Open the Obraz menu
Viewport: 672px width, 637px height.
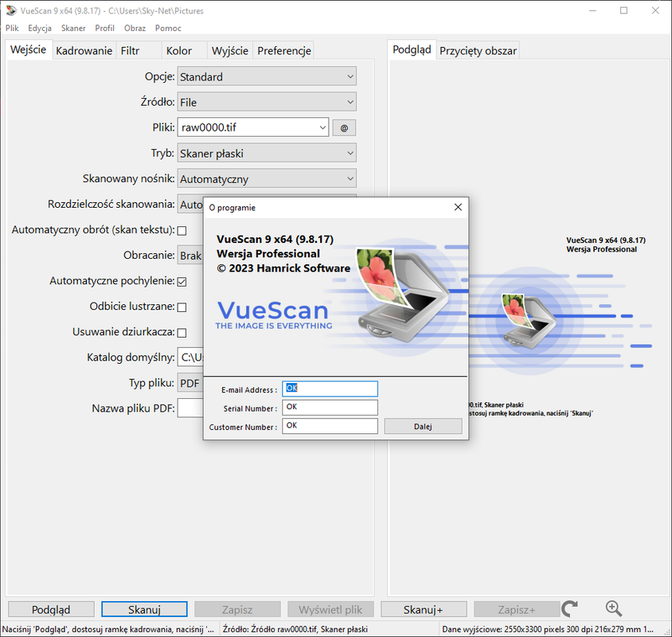tap(135, 28)
